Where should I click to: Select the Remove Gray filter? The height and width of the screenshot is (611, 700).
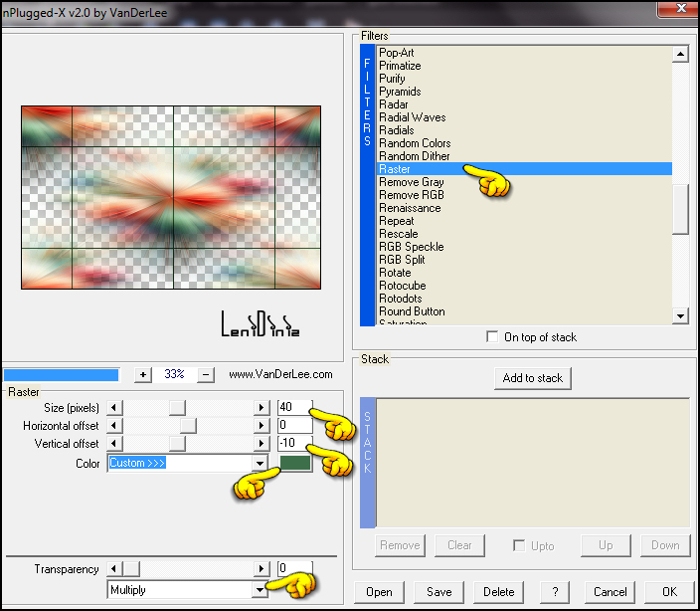point(411,182)
